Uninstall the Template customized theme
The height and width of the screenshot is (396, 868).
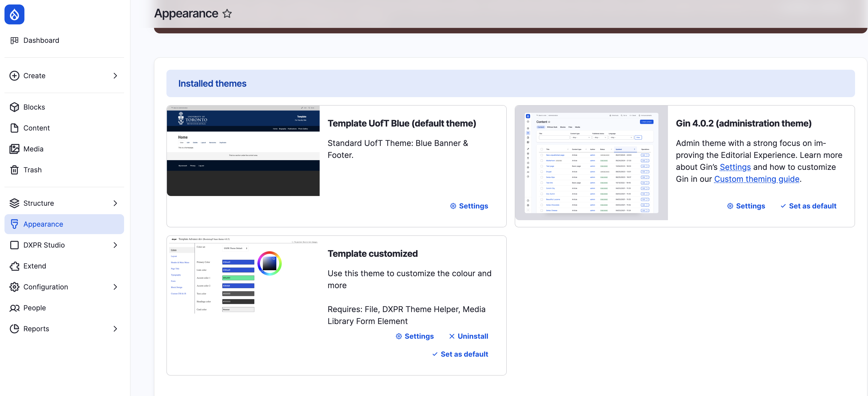(468, 336)
